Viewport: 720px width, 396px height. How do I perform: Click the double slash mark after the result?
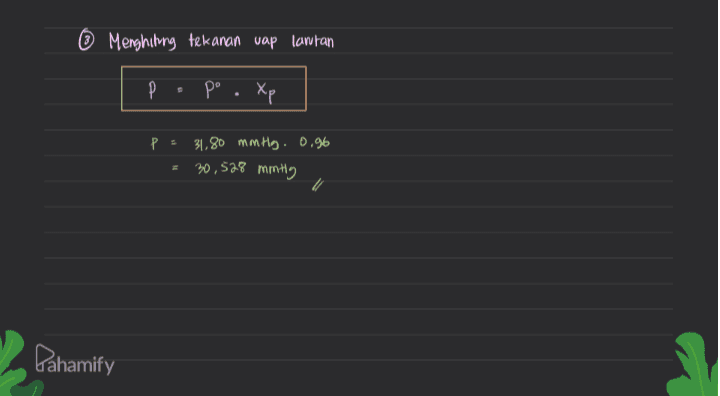[318, 186]
